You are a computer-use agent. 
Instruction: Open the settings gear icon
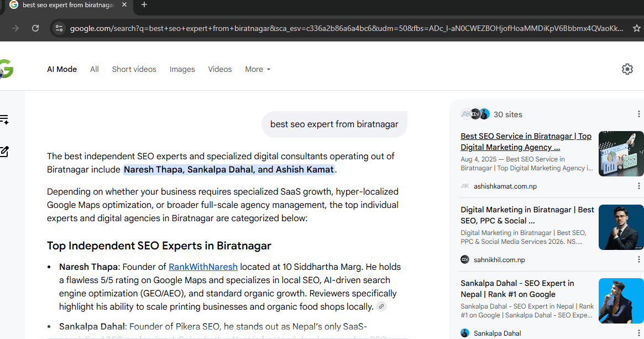tap(627, 69)
